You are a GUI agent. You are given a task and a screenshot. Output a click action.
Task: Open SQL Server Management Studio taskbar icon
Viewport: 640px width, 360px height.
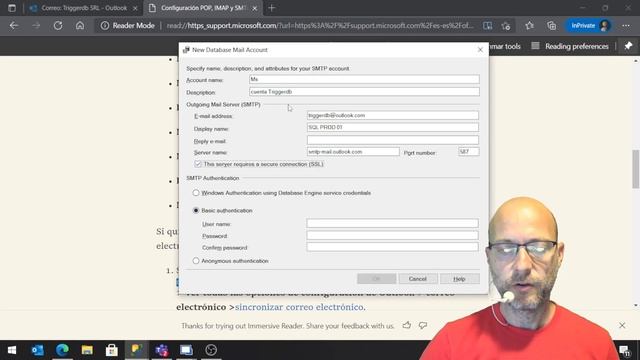click(136, 350)
